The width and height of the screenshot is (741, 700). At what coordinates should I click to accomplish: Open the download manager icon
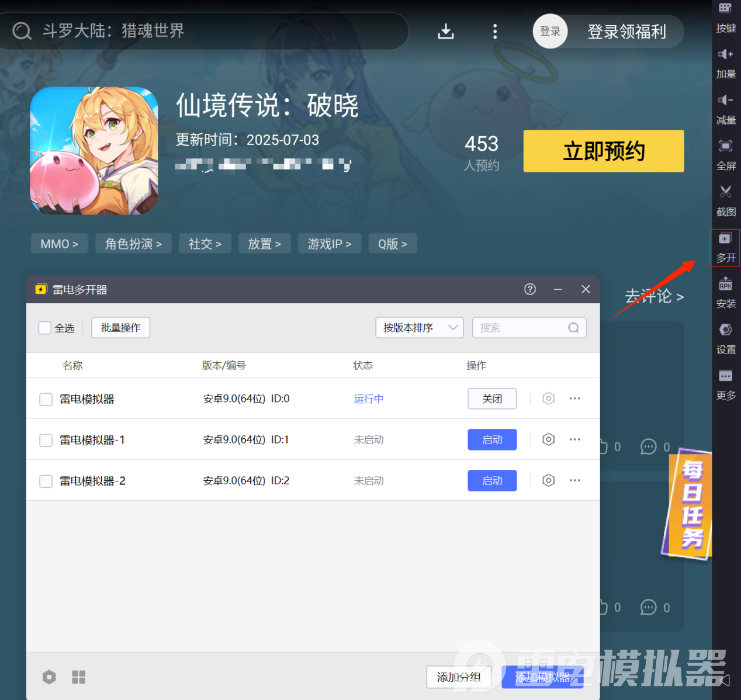(446, 31)
